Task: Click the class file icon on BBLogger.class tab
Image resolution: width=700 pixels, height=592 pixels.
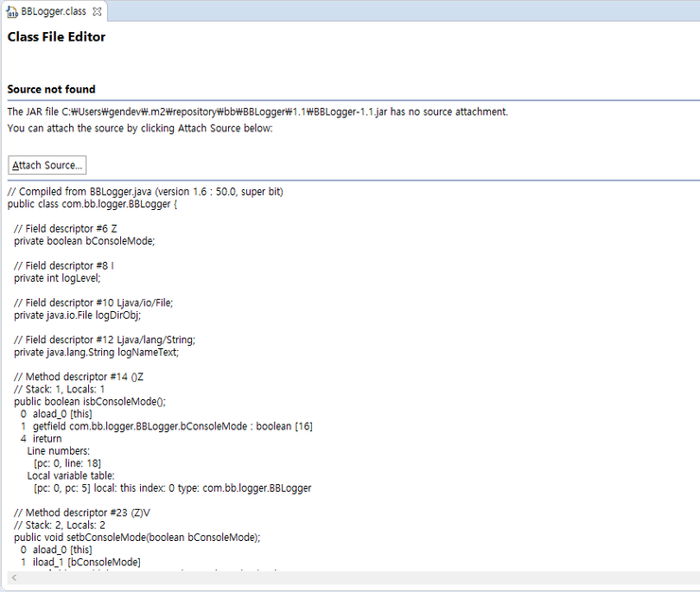Action: click(11, 11)
